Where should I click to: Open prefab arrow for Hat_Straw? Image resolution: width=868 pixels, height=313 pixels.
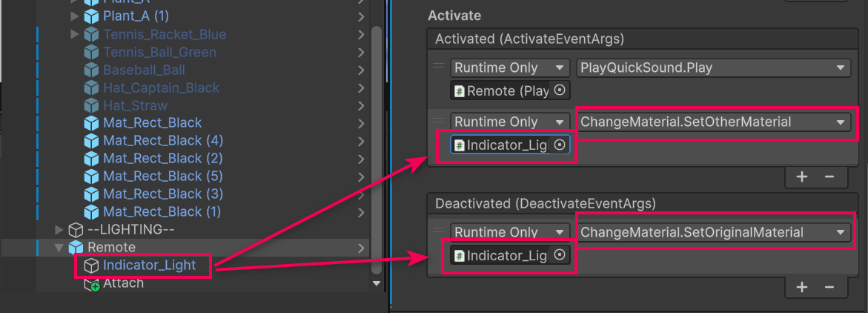click(361, 105)
